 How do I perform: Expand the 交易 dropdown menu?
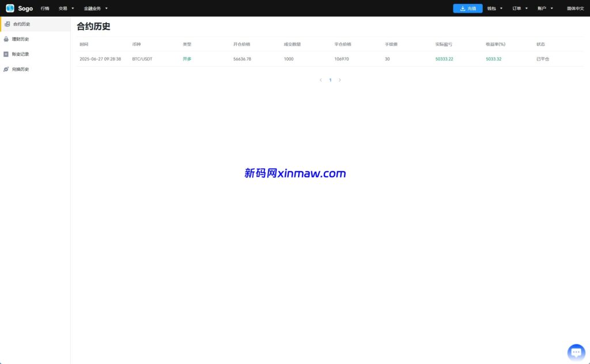pyautogui.click(x=66, y=9)
